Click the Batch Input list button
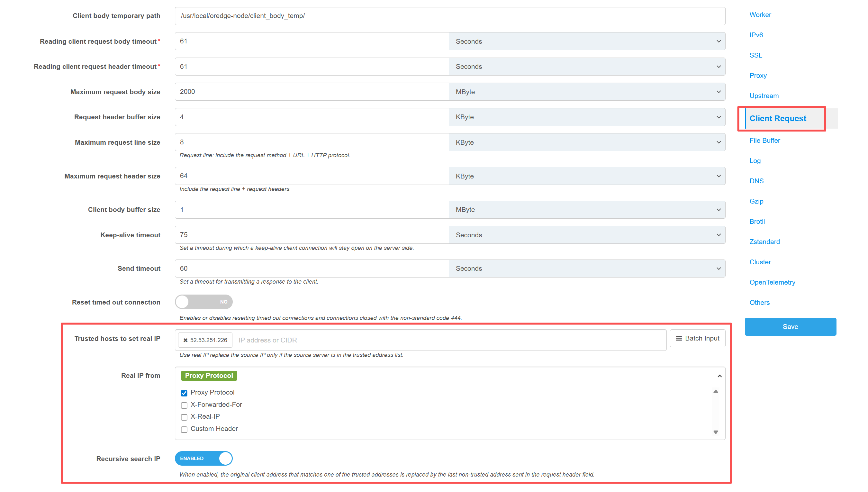The width and height of the screenshot is (868, 492). coord(697,338)
